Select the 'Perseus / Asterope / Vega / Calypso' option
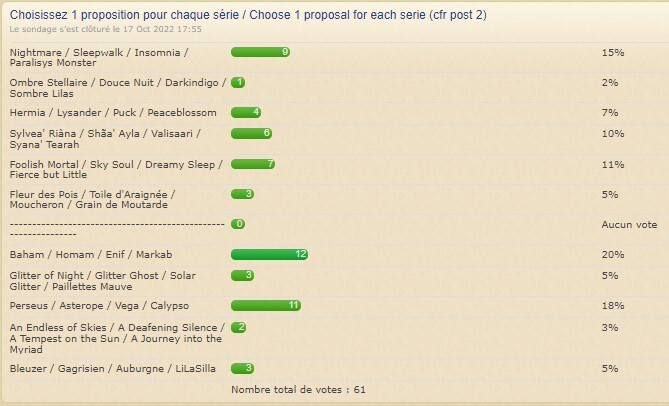 [x=99, y=305]
